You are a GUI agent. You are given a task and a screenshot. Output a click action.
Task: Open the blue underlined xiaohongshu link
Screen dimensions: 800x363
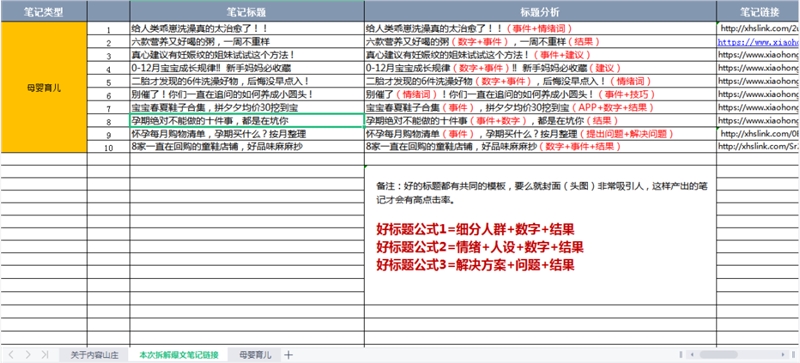[758, 42]
